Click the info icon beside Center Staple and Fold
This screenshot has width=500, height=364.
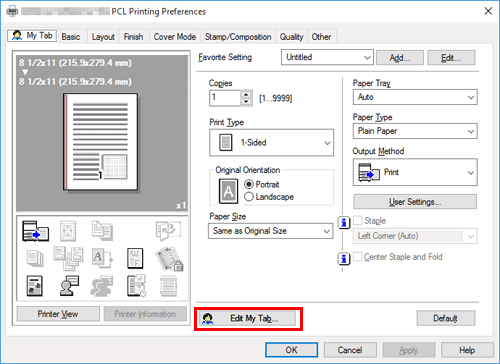click(344, 259)
